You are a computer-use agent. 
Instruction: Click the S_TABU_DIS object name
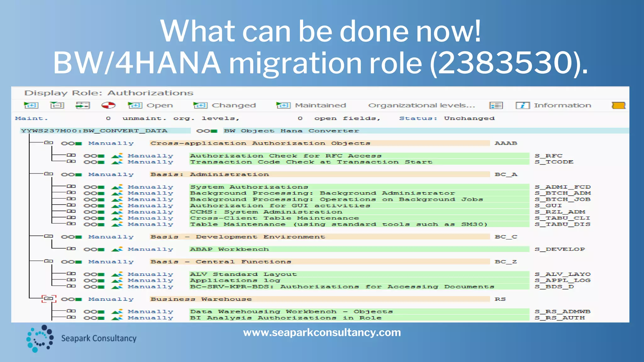(x=562, y=224)
